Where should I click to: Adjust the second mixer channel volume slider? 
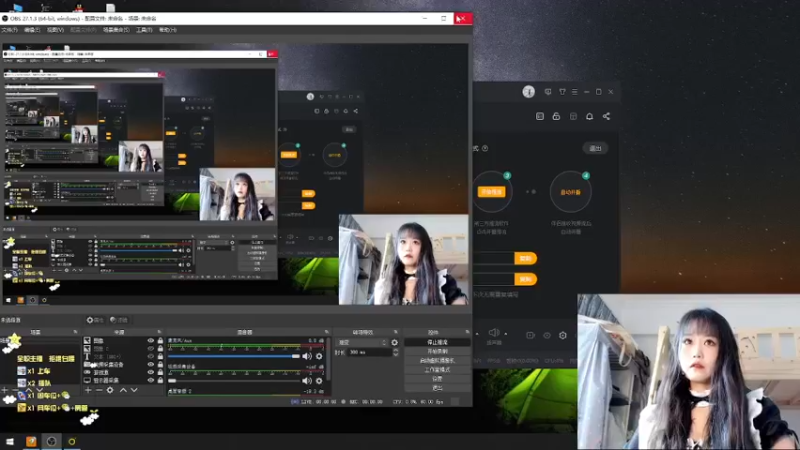click(234, 381)
